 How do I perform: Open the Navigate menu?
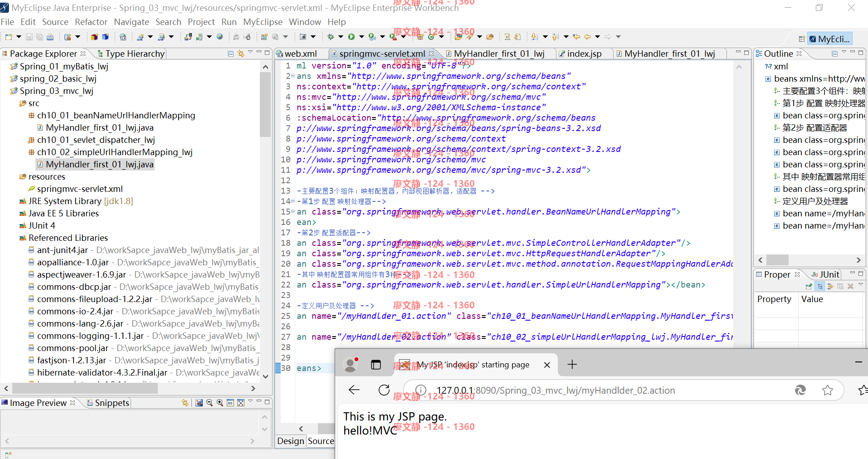tap(132, 22)
